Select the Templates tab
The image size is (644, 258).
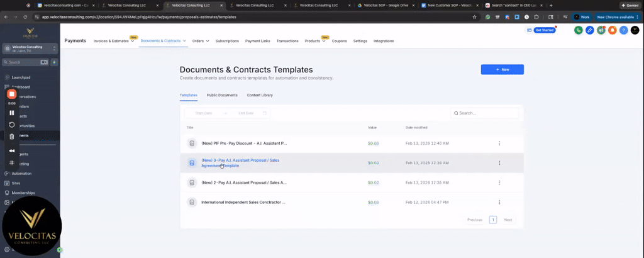(189, 95)
